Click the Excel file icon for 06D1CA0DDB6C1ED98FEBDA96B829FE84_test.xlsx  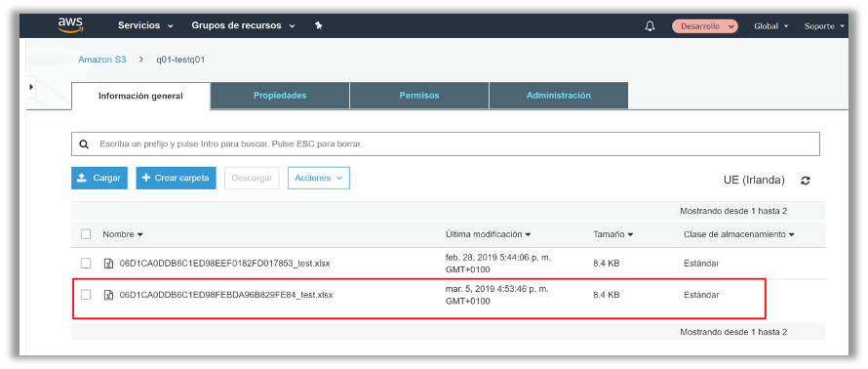coord(108,296)
